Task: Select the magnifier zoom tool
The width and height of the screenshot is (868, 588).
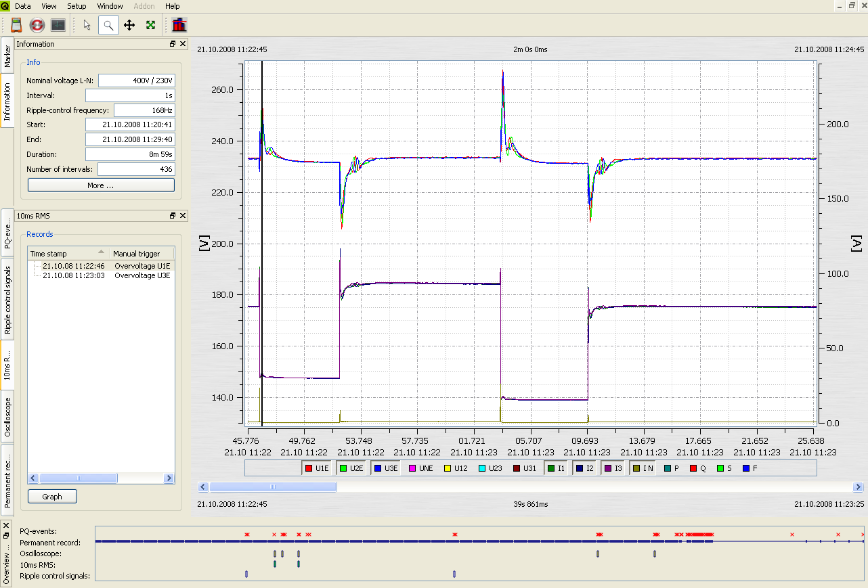Action: [x=108, y=25]
